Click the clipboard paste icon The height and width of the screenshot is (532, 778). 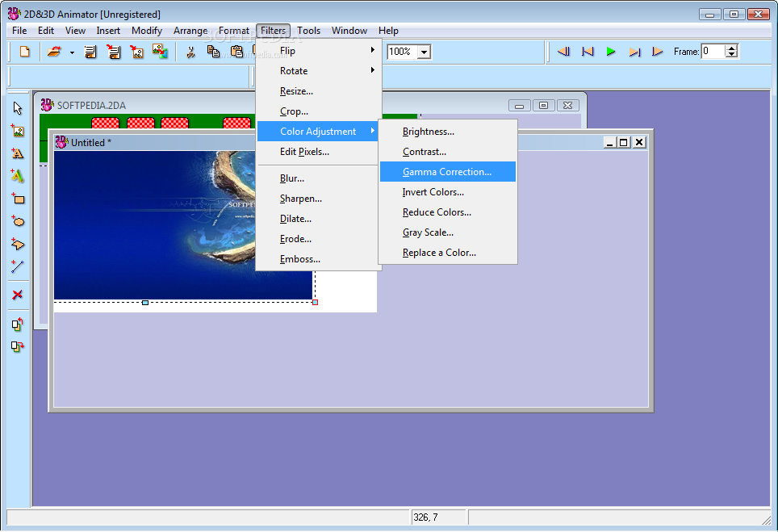236,52
